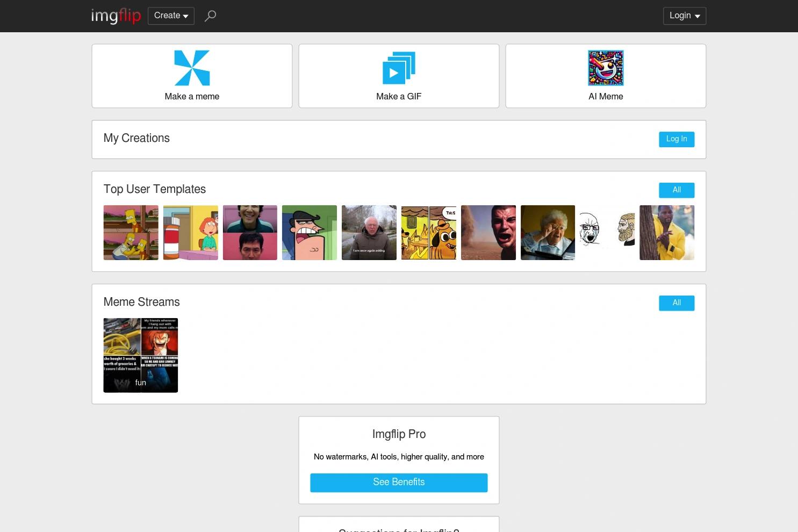Click the Top User Templates heading
The image size is (798, 532).
coord(155,189)
